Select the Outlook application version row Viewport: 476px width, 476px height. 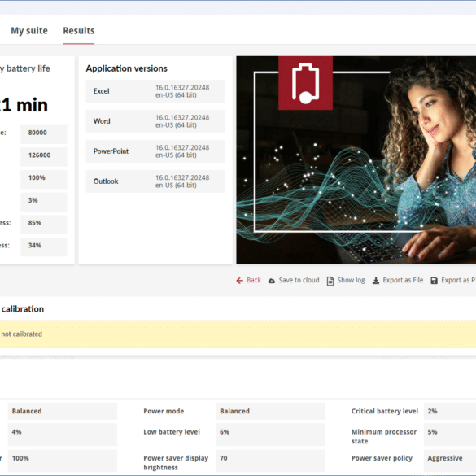click(x=155, y=181)
